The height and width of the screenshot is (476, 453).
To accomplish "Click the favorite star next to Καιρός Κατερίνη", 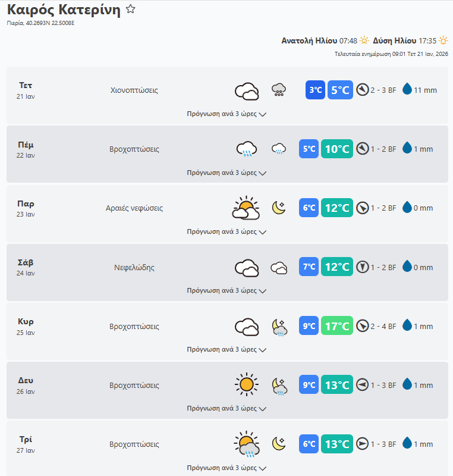I will [131, 10].
